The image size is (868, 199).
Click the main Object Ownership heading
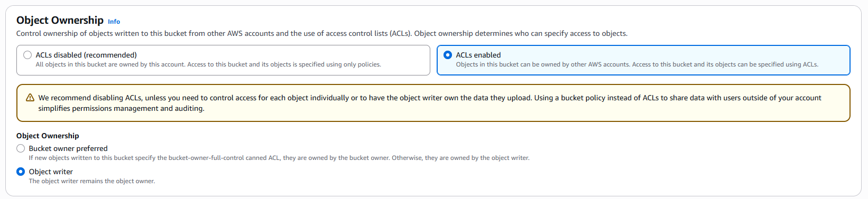60,20
